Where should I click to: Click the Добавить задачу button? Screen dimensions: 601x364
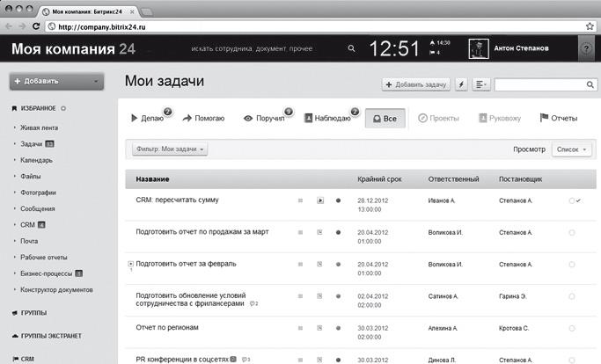[x=415, y=84]
